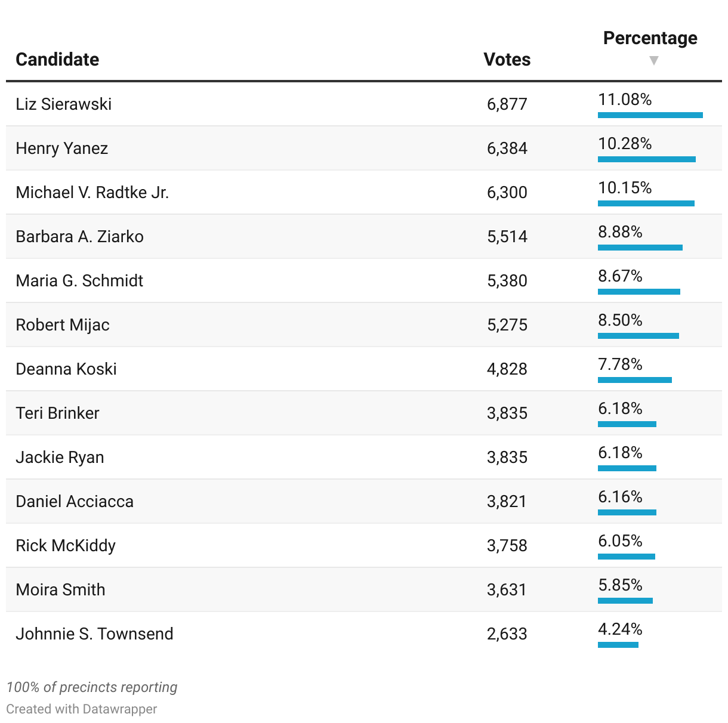Select Deanna Koski candidate name
Screen dimensions: 728x723
pyautogui.click(x=66, y=369)
